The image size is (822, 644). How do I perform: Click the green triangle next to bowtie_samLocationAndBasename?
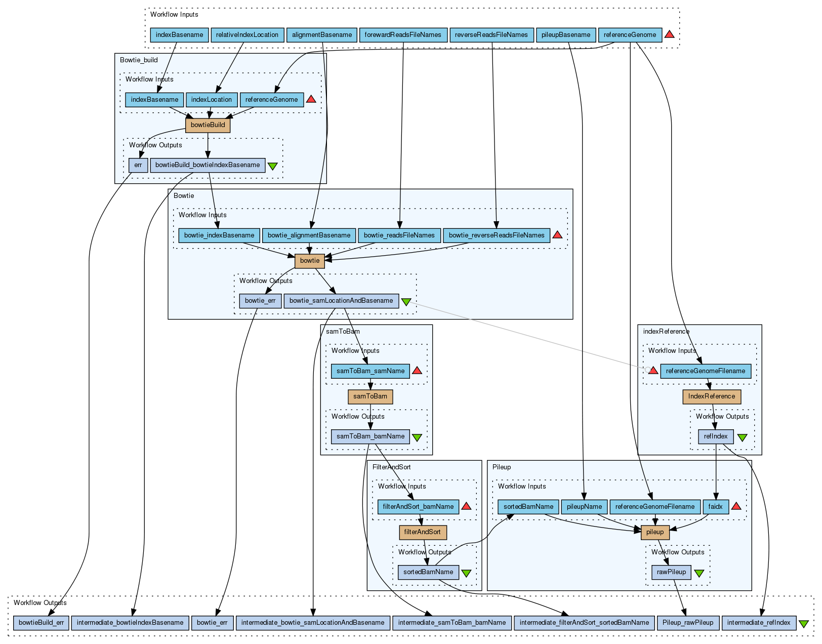406,302
